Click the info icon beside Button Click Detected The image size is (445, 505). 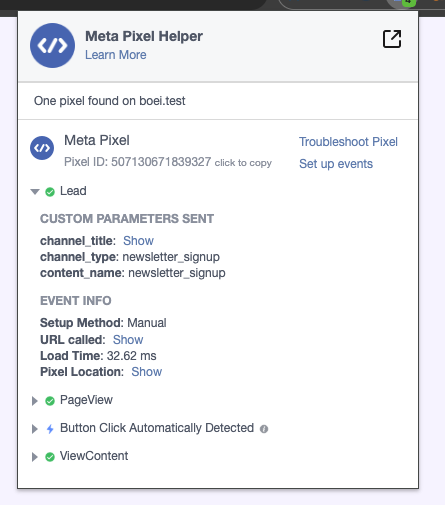[x=264, y=429]
